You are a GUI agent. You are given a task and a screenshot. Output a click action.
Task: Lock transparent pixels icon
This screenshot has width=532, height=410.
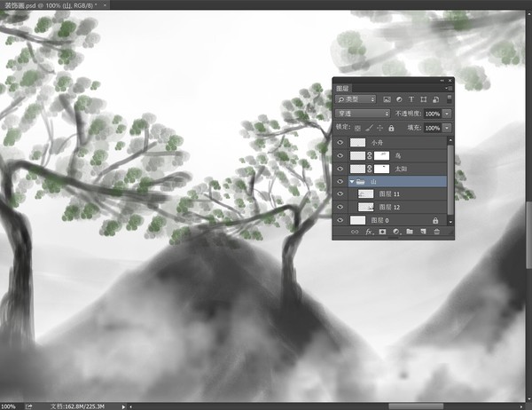(x=357, y=128)
